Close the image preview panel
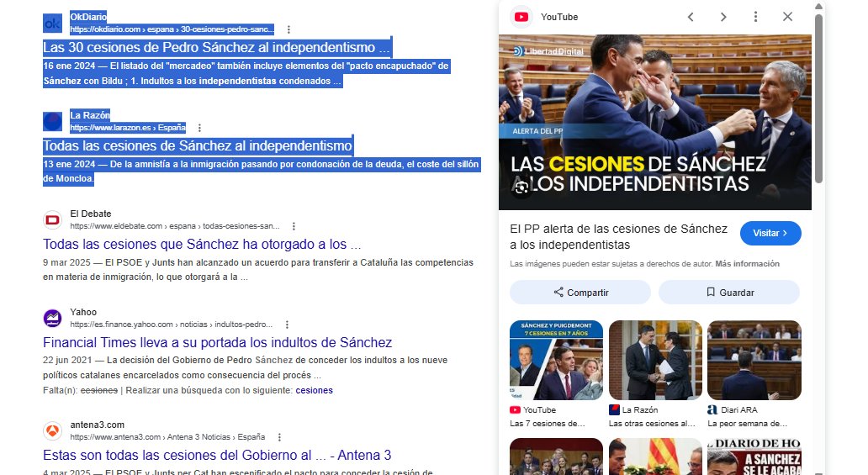This screenshot has height=475, width=868. point(788,17)
